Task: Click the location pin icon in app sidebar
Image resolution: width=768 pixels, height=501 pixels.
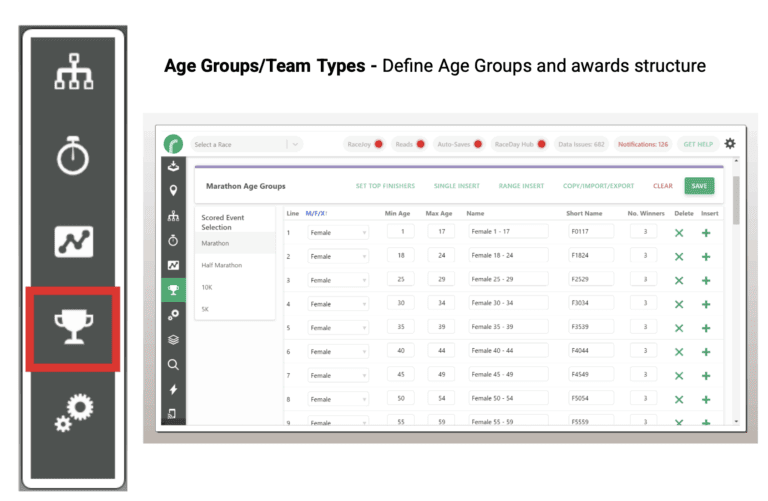Action: pos(174,190)
